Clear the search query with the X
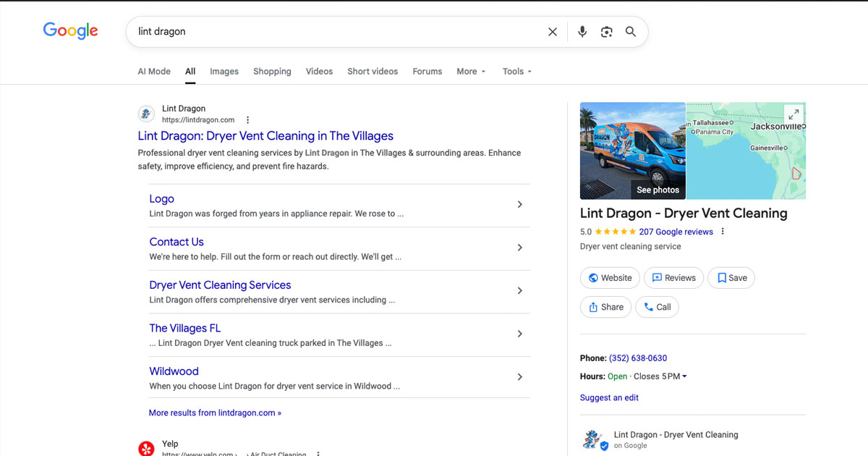Image resolution: width=868 pixels, height=456 pixels. coord(553,31)
